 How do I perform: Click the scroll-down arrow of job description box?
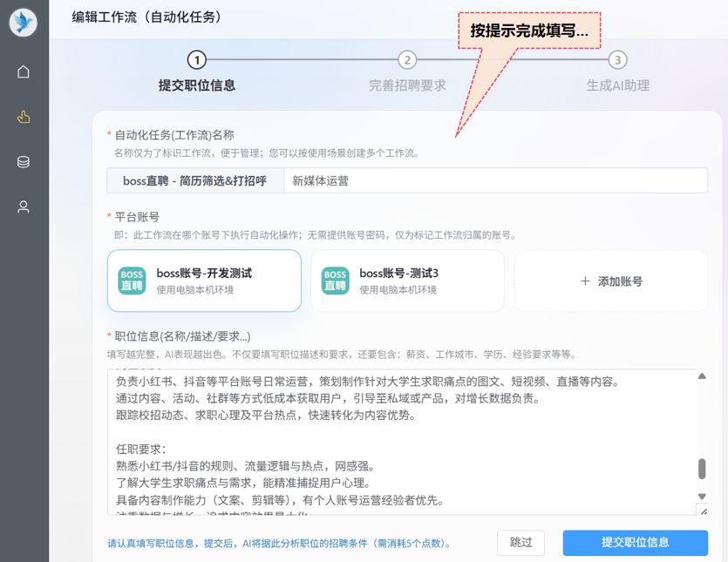[702, 497]
